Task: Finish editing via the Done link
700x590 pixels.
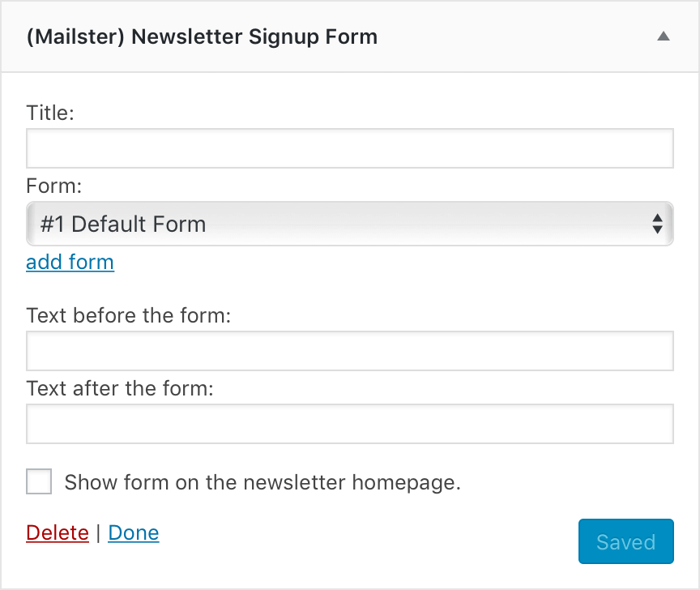Action: coord(133,532)
